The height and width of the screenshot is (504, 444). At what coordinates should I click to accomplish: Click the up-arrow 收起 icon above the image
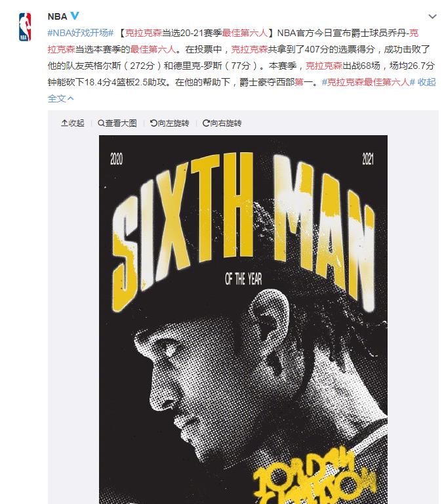coord(64,123)
